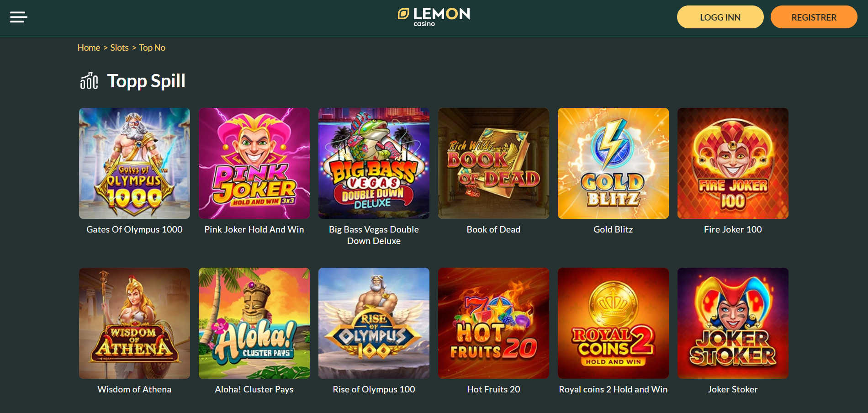This screenshot has height=413, width=868.
Task: Open the Slots breadcrumb link
Action: point(119,48)
